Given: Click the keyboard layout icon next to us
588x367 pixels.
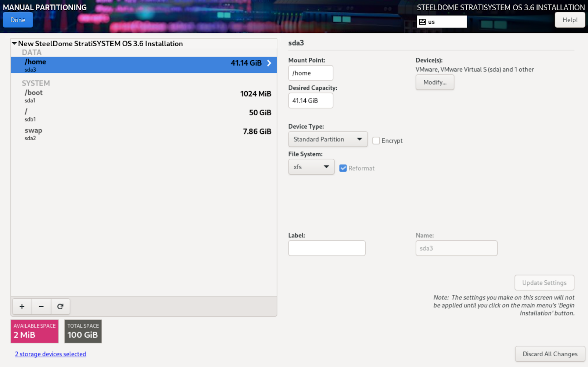Looking at the screenshot, I should pos(422,22).
